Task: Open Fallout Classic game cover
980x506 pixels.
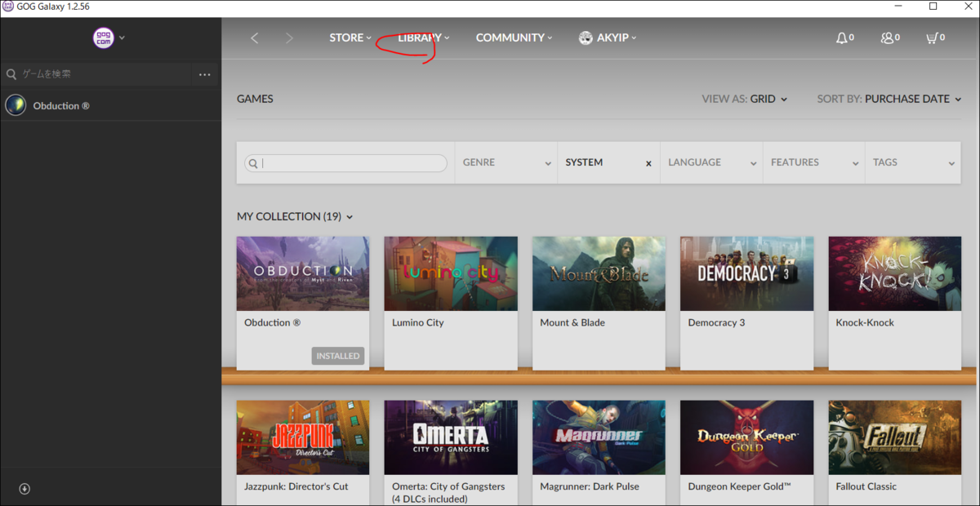Action: click(894, 437)
